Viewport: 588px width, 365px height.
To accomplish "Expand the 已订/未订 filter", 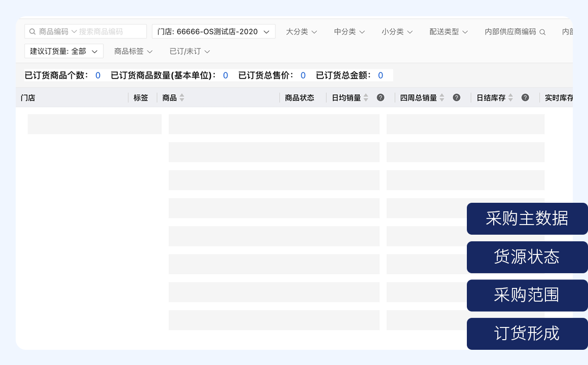I will 190,51.
